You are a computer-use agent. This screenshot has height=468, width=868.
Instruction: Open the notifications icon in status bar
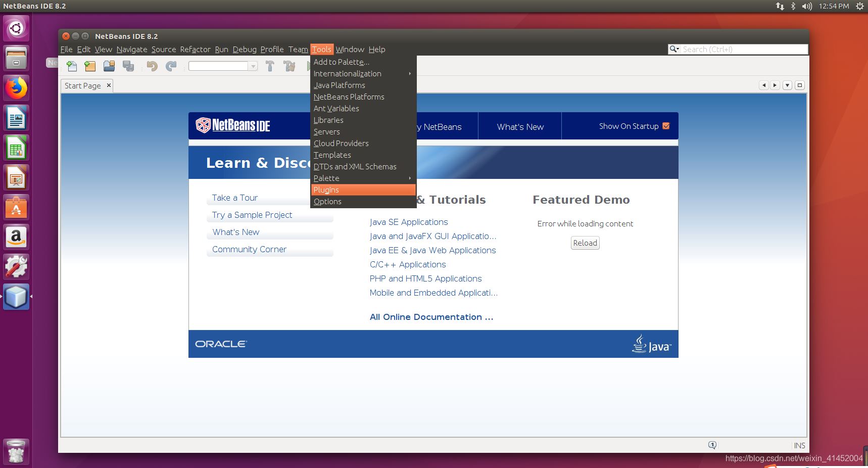(x=712, y=445)
